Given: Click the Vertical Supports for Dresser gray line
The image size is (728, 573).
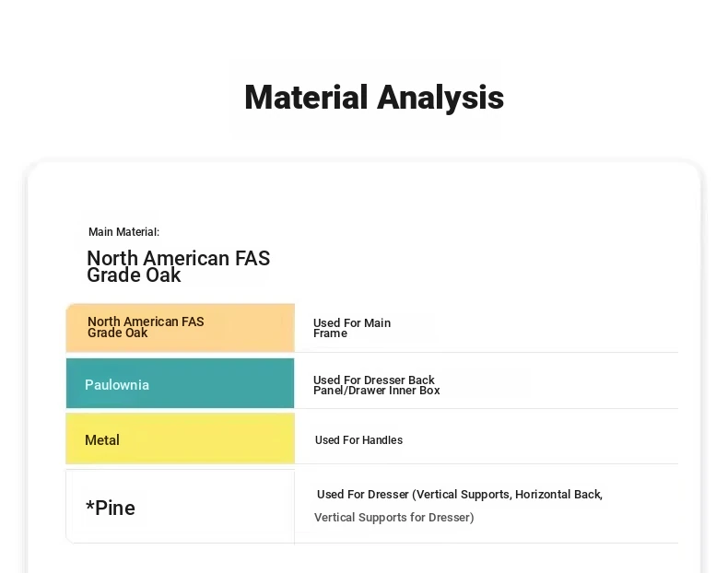Looking at the screenshot, I should (x=394, y=518).
